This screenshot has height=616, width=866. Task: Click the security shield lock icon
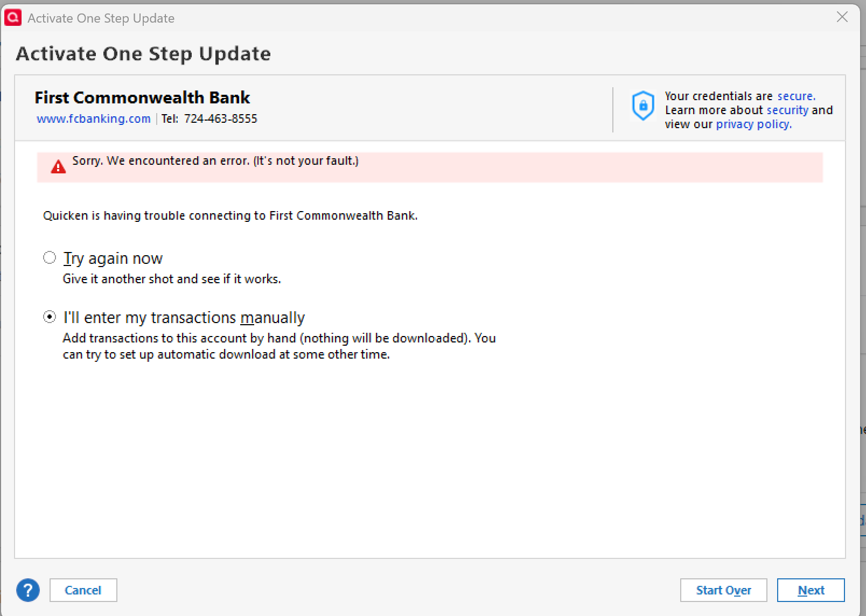click(x=643, y=106)
